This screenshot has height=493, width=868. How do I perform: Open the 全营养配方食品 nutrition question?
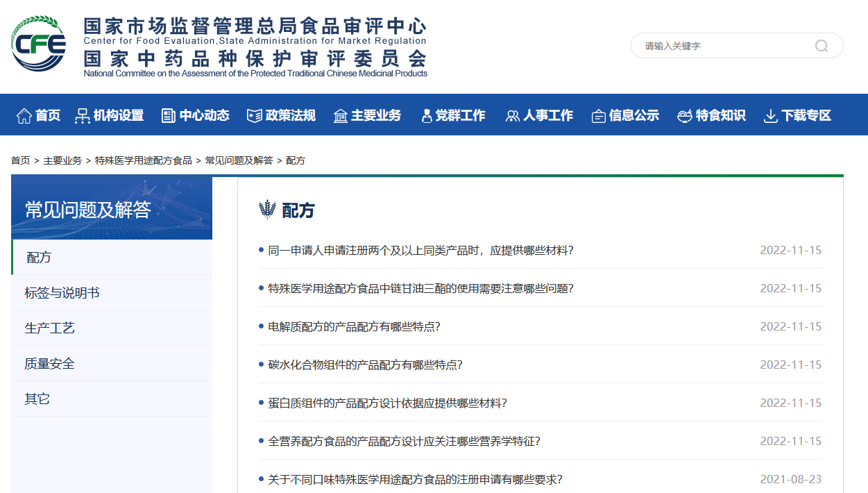point(404,441)
